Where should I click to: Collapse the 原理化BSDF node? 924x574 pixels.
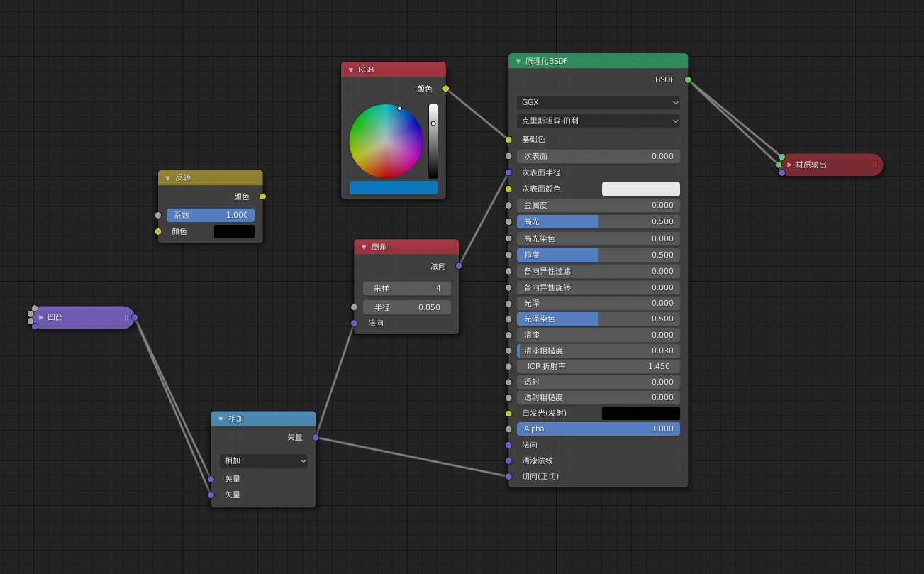(518, 62)
